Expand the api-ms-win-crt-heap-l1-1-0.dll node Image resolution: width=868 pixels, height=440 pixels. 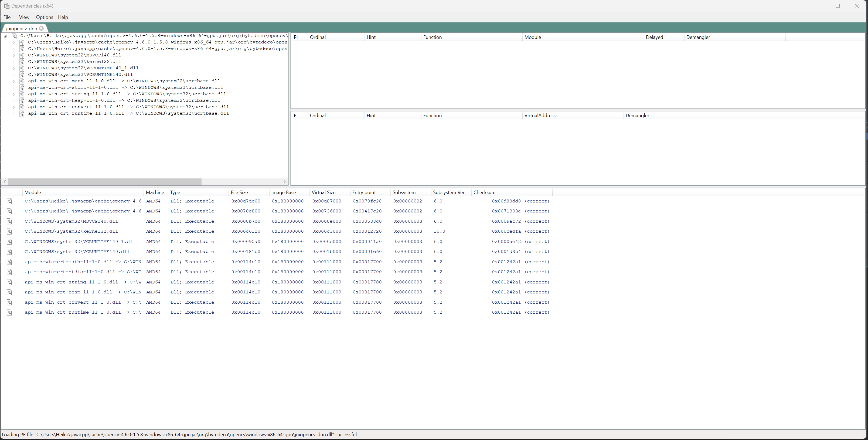[13, 100]
